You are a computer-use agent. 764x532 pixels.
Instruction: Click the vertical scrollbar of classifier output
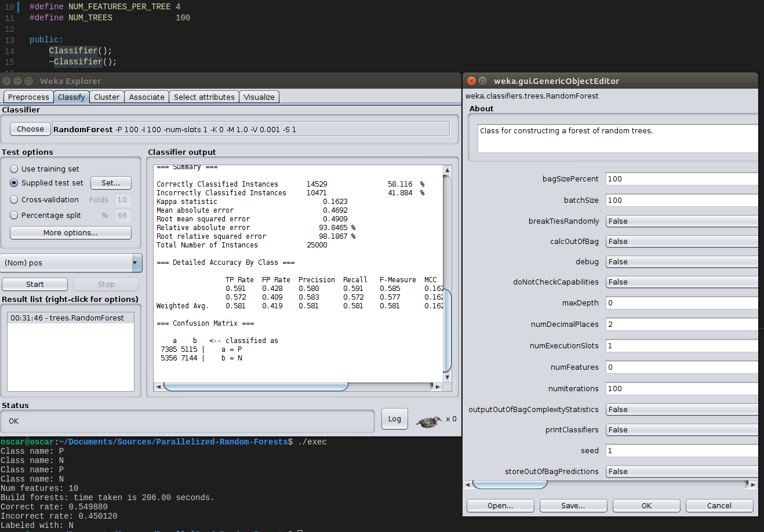coord(447,331)
